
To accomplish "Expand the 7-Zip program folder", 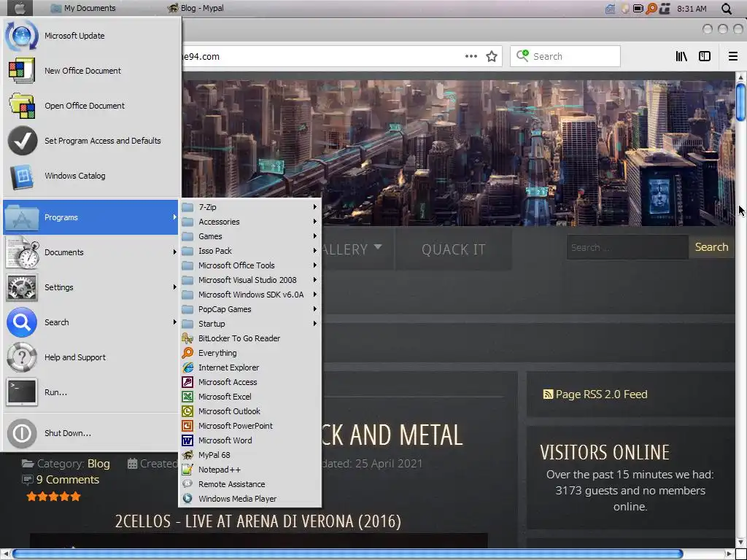I will (x=250, y=207).
